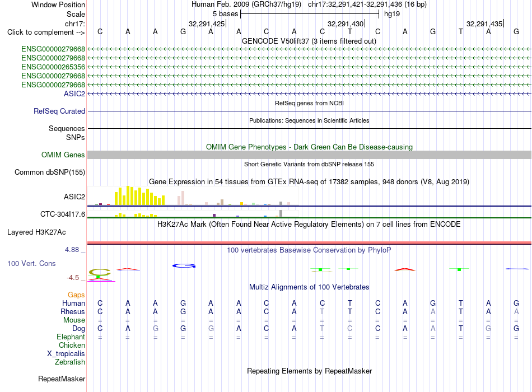Click the OMIM Genes label

[x=63, y=155]
